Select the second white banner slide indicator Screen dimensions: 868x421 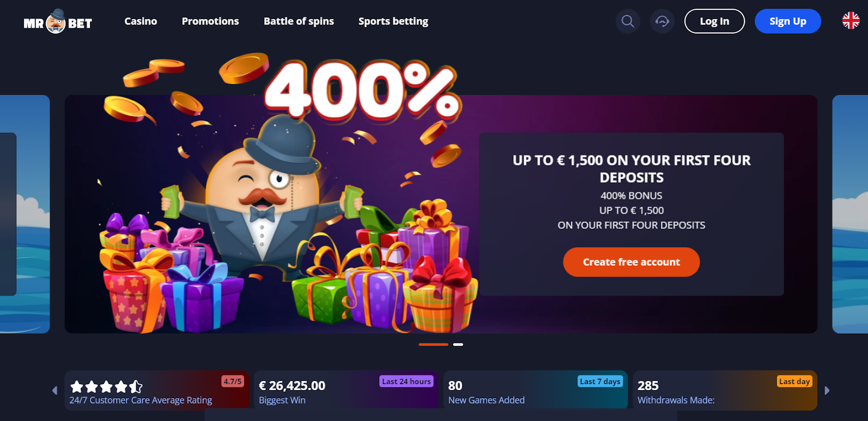click(458, 345)
